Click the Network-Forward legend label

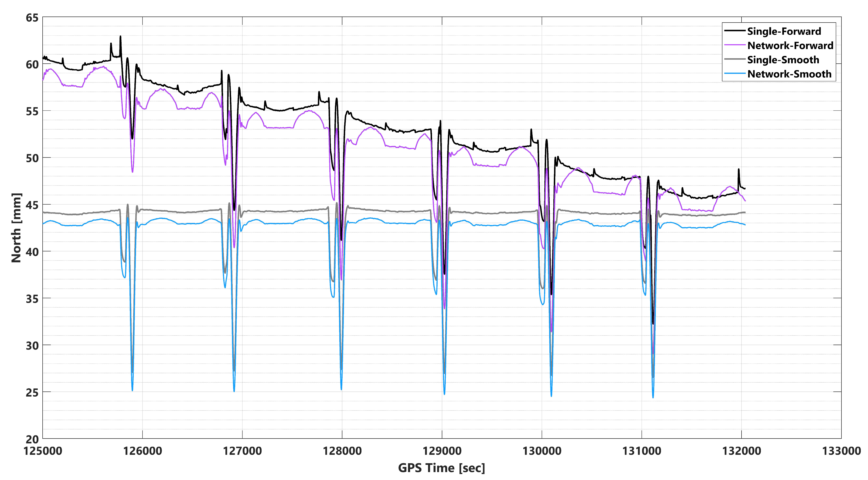[x=790, y=45]
